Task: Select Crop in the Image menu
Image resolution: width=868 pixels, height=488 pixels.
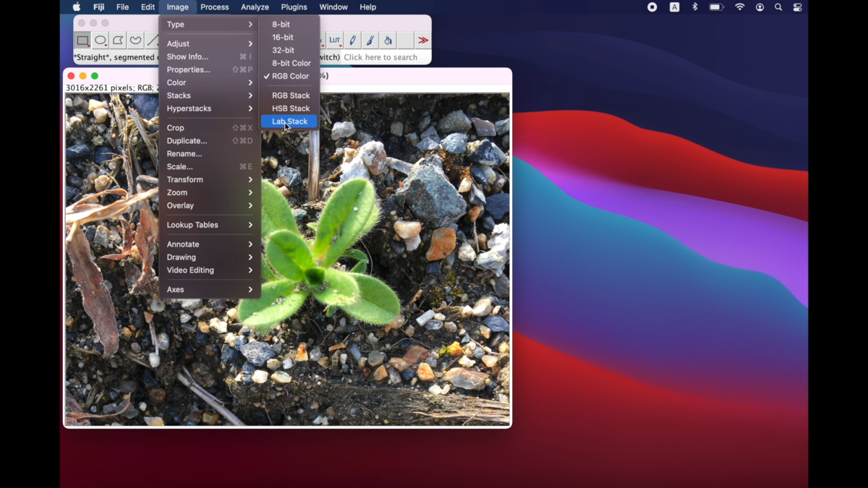Action: pos(210,128)
